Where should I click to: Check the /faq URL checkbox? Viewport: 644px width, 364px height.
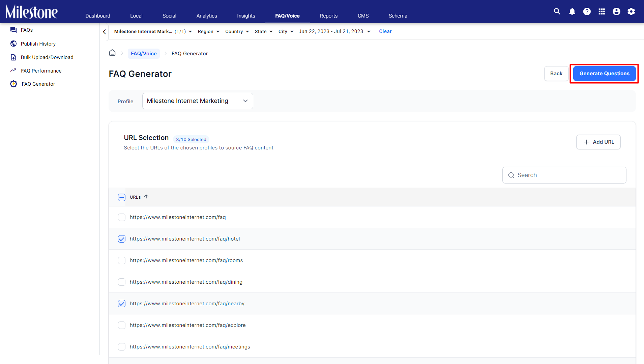[x=122, y=217]
